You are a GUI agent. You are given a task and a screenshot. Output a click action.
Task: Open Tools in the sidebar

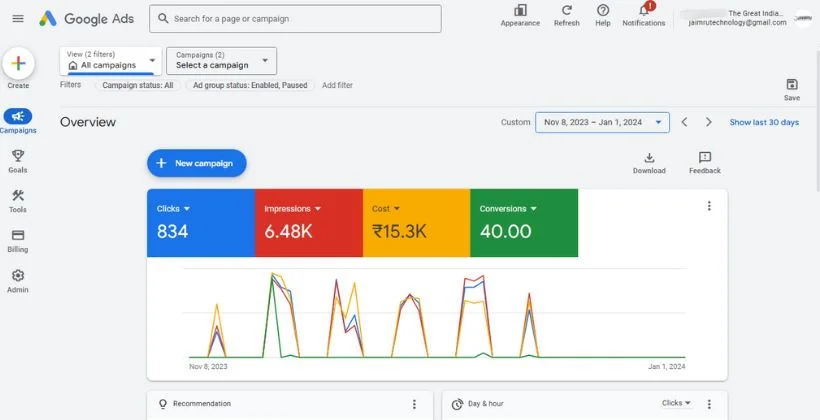click(x=18, y=201)
